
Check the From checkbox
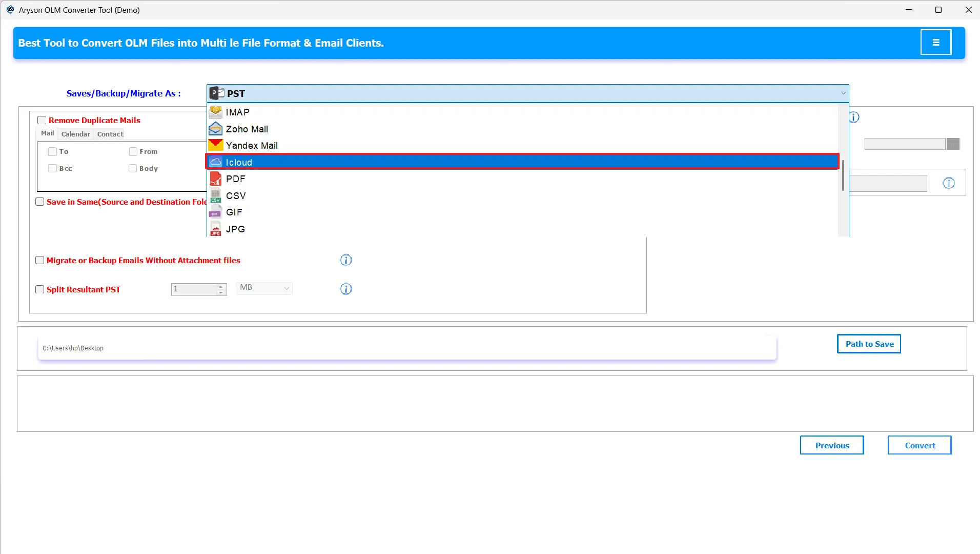(x=132, y=151)
